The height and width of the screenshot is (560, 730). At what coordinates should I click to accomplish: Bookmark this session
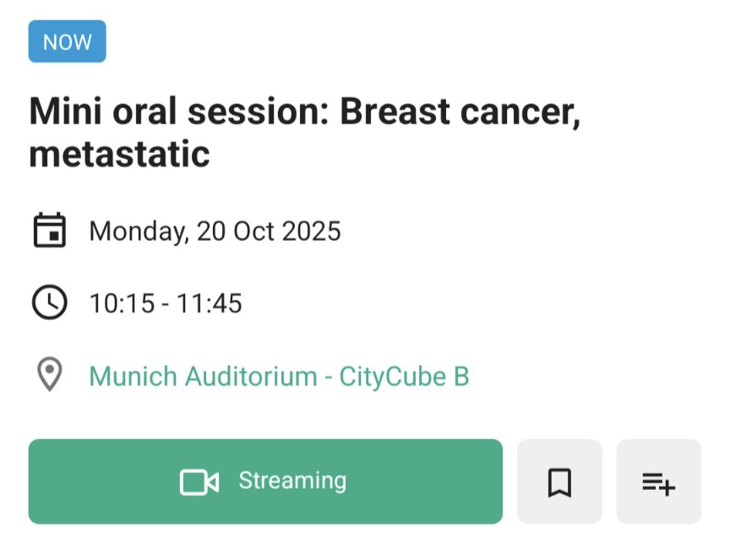[559, 482]
